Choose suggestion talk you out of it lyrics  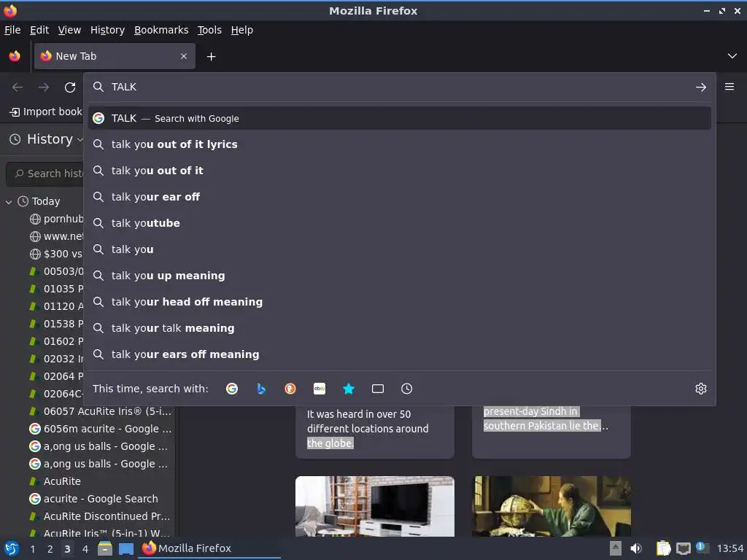click(x=399, y=144)
